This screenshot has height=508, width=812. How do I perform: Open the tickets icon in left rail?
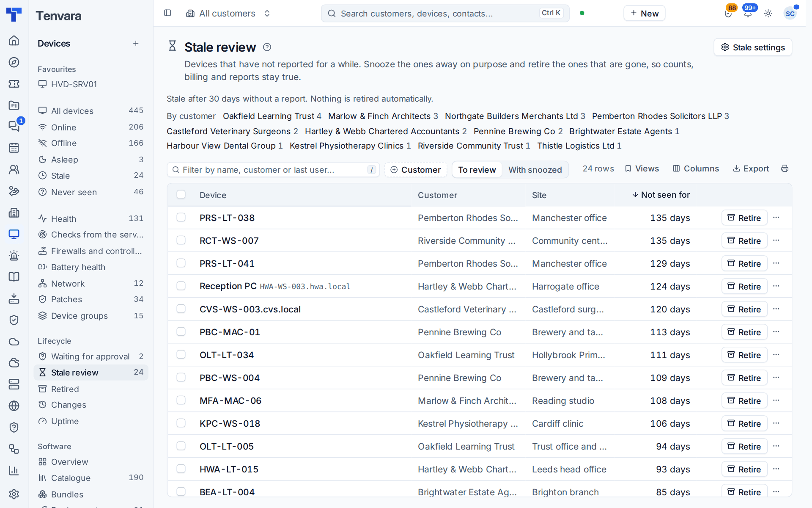point(14,84)
